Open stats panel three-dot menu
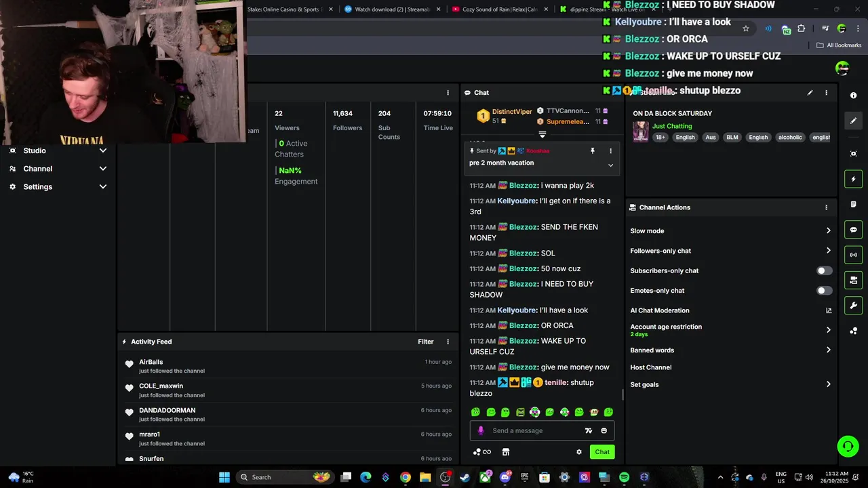The height and width of the screenshot is (488, 868). [x=448, y=93]
